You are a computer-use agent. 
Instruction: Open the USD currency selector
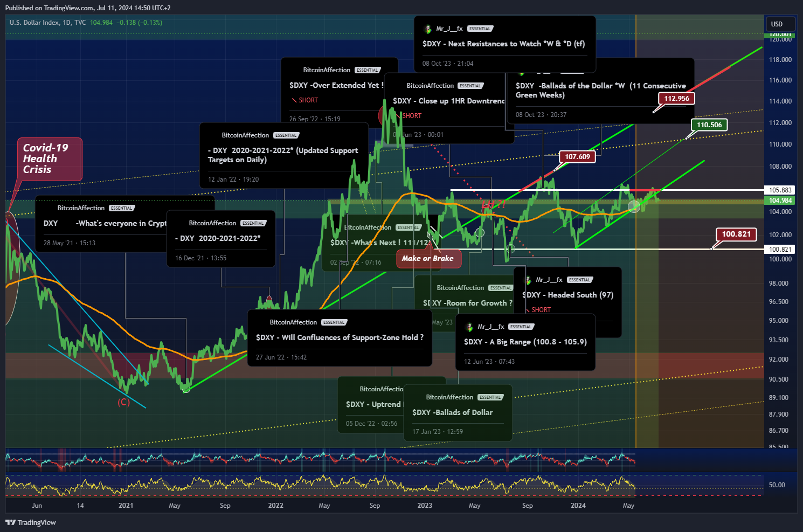pyautogui.click(x=780, y=24)
